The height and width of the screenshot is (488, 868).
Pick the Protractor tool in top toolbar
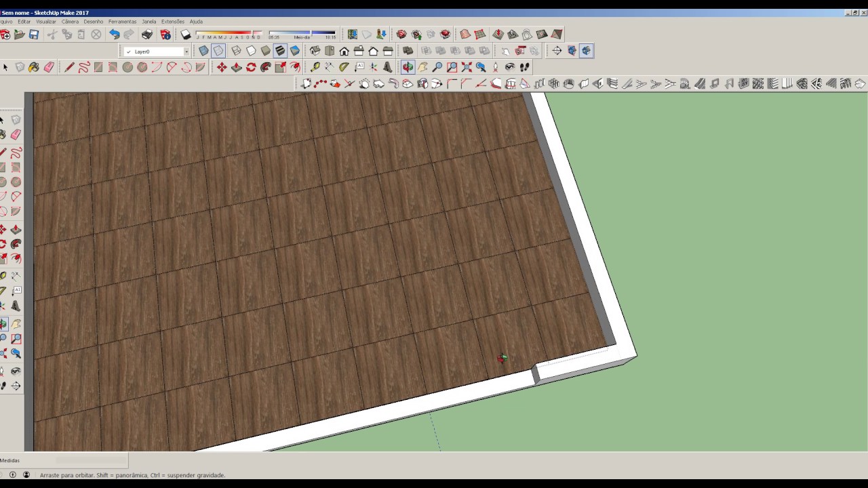344,67
